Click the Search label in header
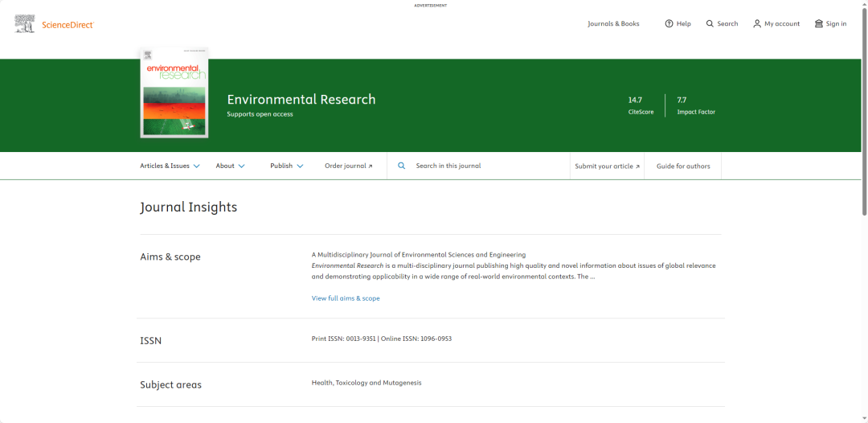Screen dimensions: 868x423 727,24
